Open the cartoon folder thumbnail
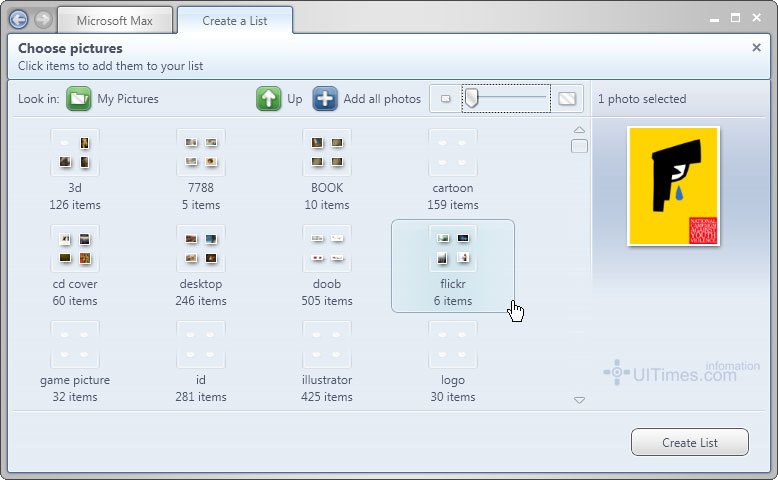Screen dimensions: 778x480 coord(453,152)
